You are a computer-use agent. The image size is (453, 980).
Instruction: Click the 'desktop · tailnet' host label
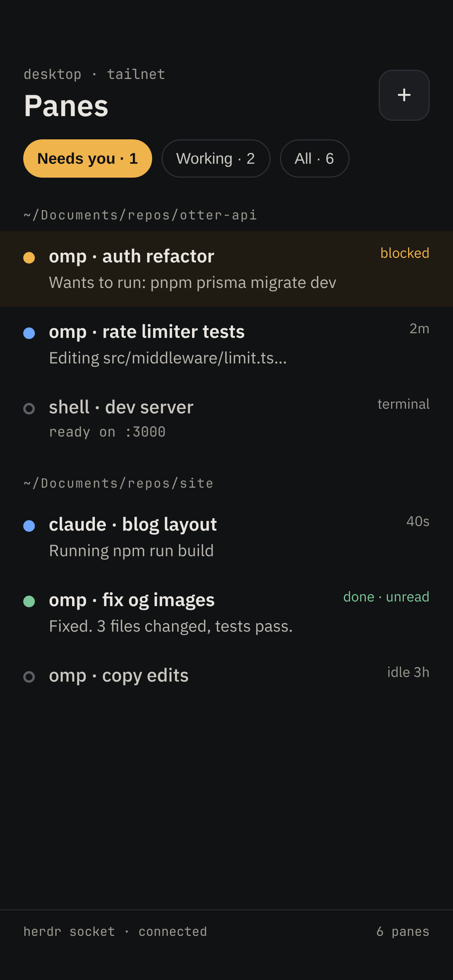(x=94, y=74)
